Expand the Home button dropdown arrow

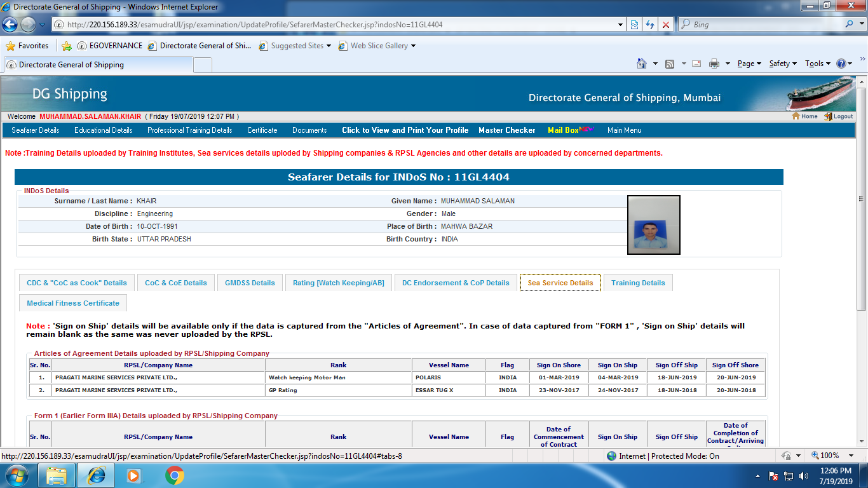point(655,64)
